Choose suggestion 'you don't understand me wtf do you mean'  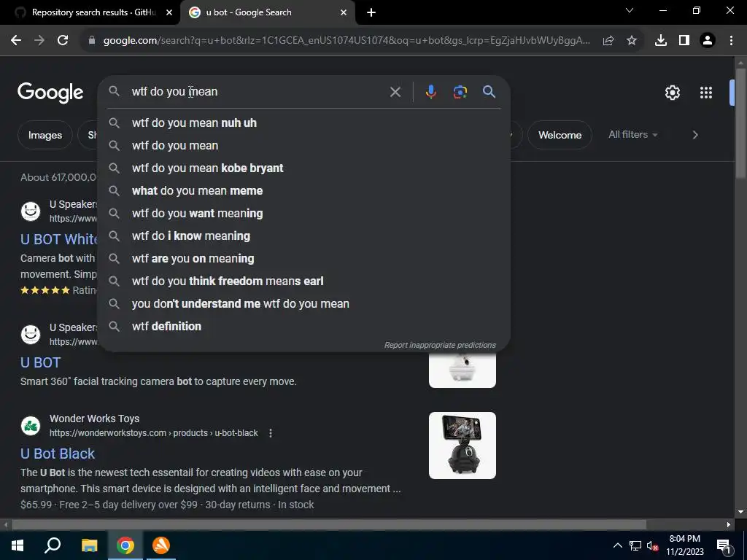point(304,304)
